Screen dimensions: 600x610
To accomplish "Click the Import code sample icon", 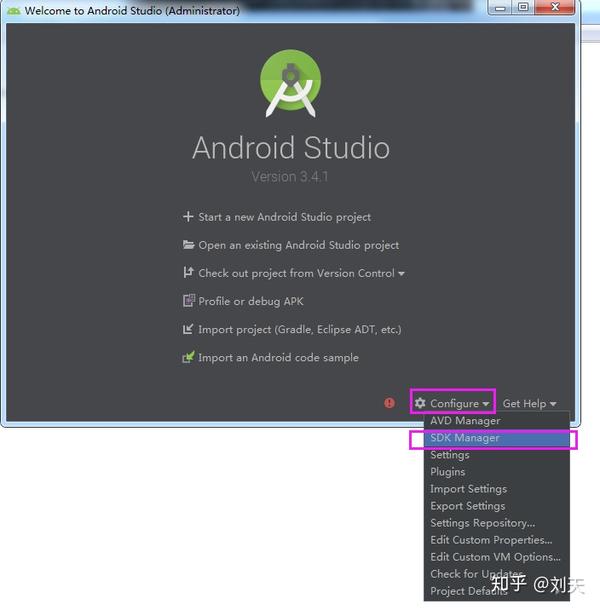I will click(188, 357).
